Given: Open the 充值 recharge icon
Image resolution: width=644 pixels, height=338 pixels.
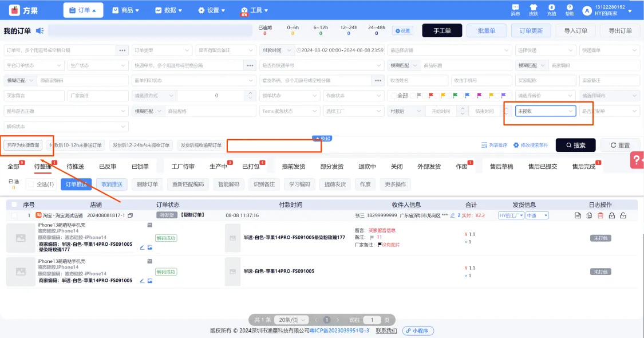Looking at the screenshot, I should tap(551, 9).
